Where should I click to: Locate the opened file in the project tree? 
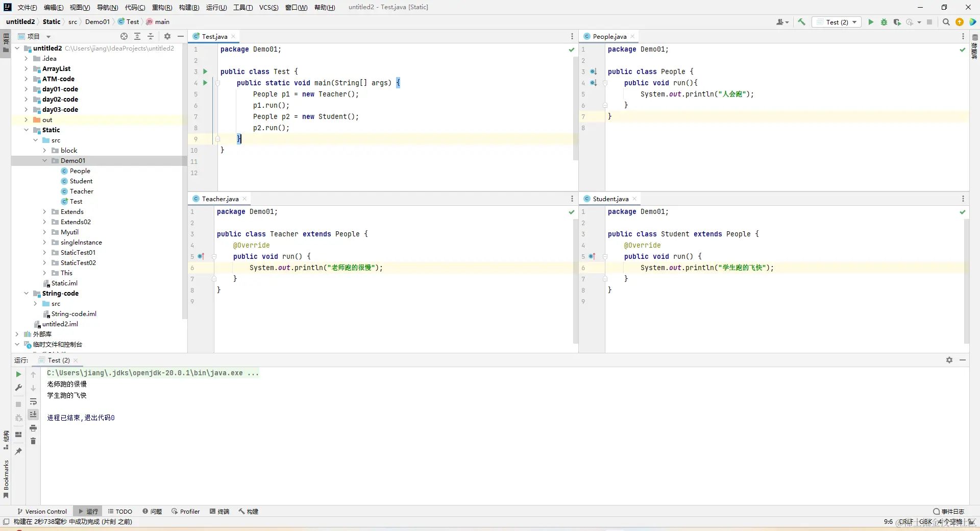click(124, 36)
